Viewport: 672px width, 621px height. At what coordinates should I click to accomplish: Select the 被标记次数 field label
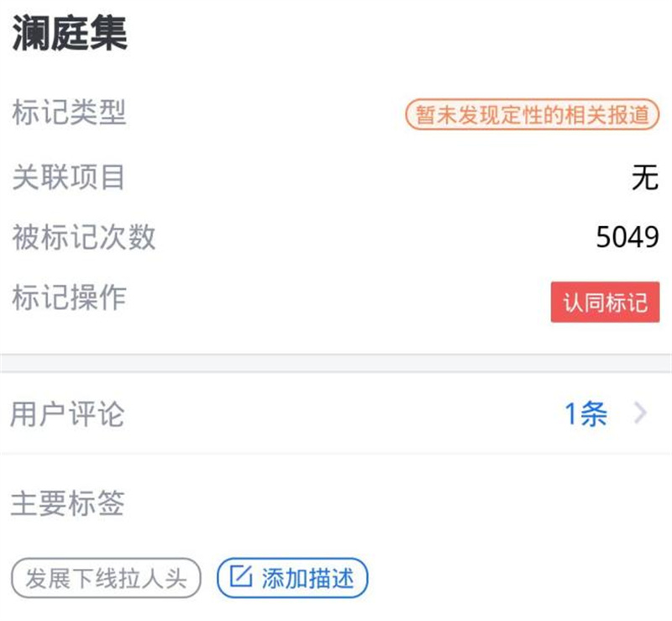coord(84,237)
